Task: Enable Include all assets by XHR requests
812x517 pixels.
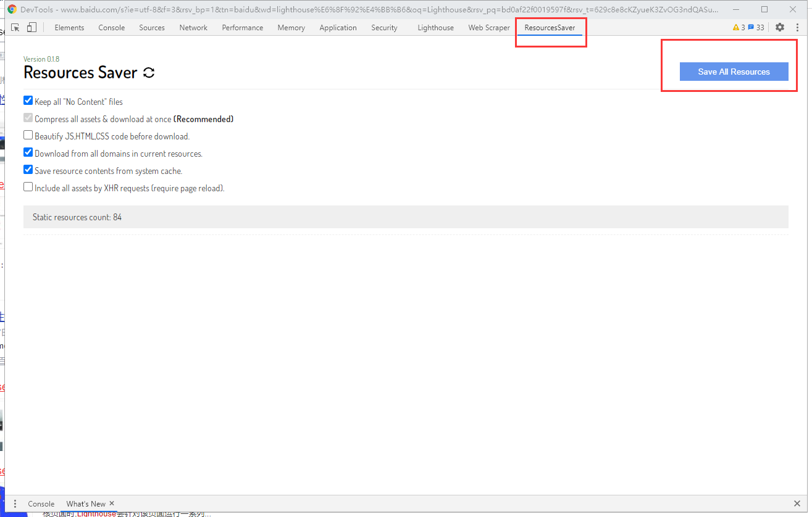Action: pyautogui.click(x=28, y=187)
